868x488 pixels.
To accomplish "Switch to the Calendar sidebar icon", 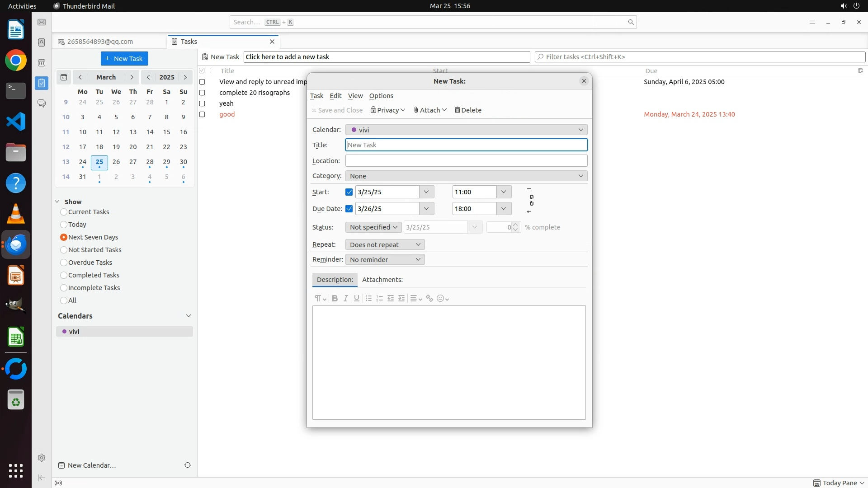I will [42, 63].
